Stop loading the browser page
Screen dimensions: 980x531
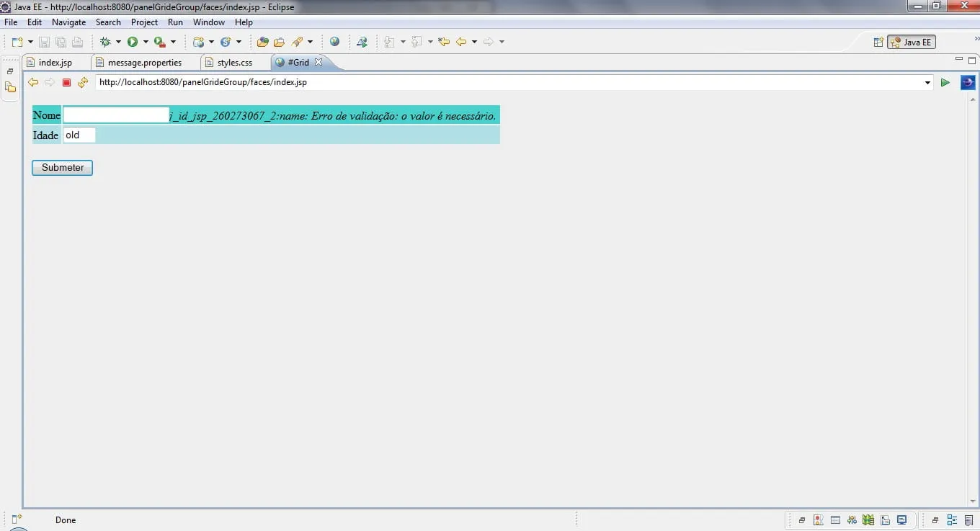pos(66,83)
